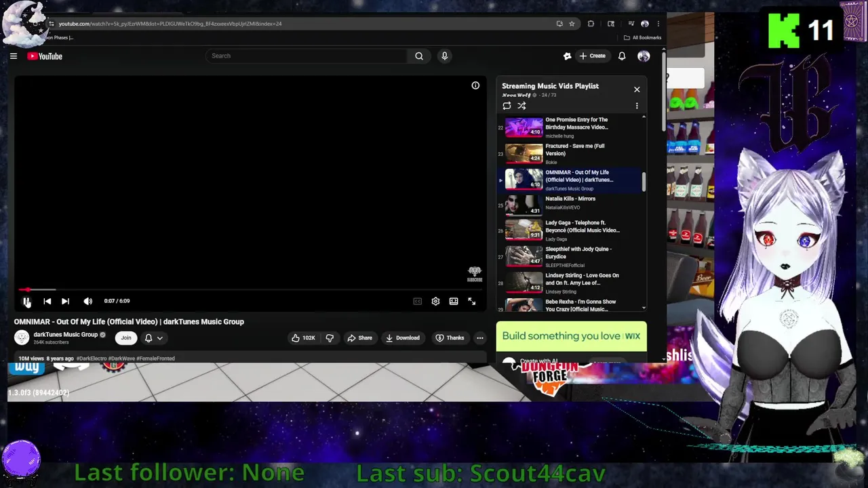This screenshot has width=868, height=488.
Task: Click the search magnifier button
Action: tap(419, 56)
